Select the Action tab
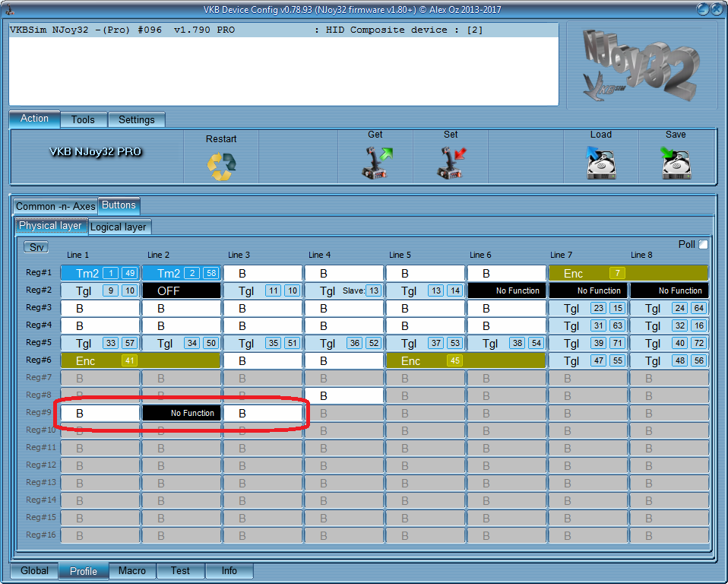The image size is (728, 584). [x=34, y=119]
